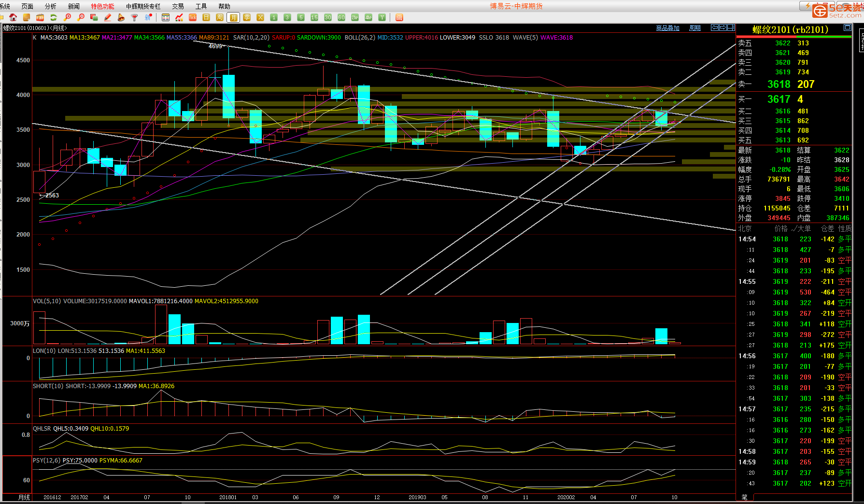Toggle the side panel layout icon
The height and width of the screenshot is (504, 864).
coord(731,28)
